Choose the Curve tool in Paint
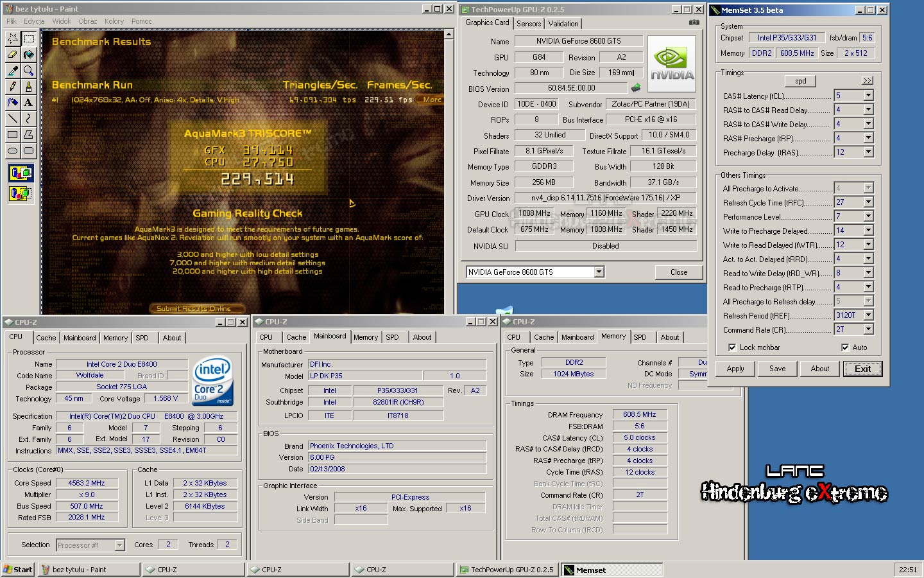Image resolution: width=924 pixels, height=578 pixels. pos(28,119)
